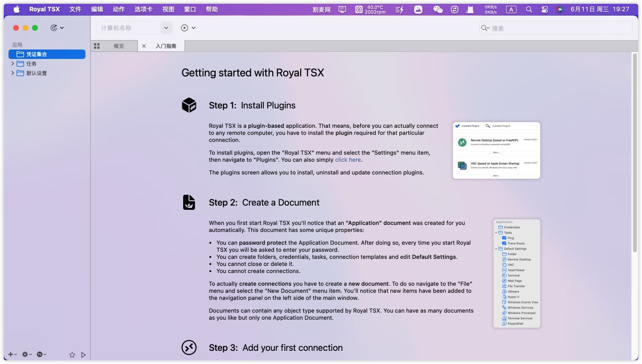Viewport: 642px width, 364px height.
Task: Close the 入门指南 tab with X
Action: (144, 46)
